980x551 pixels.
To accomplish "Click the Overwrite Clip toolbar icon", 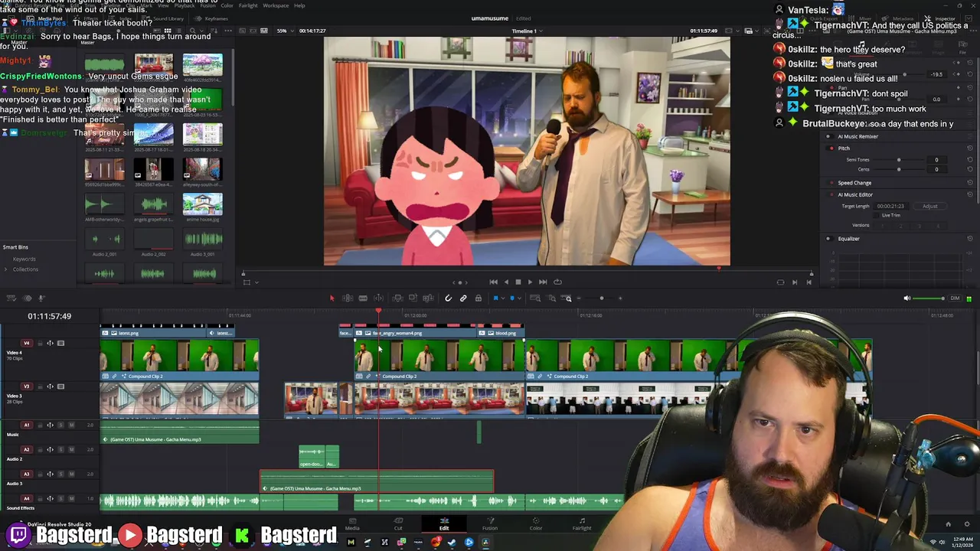I will click(413, 298).
